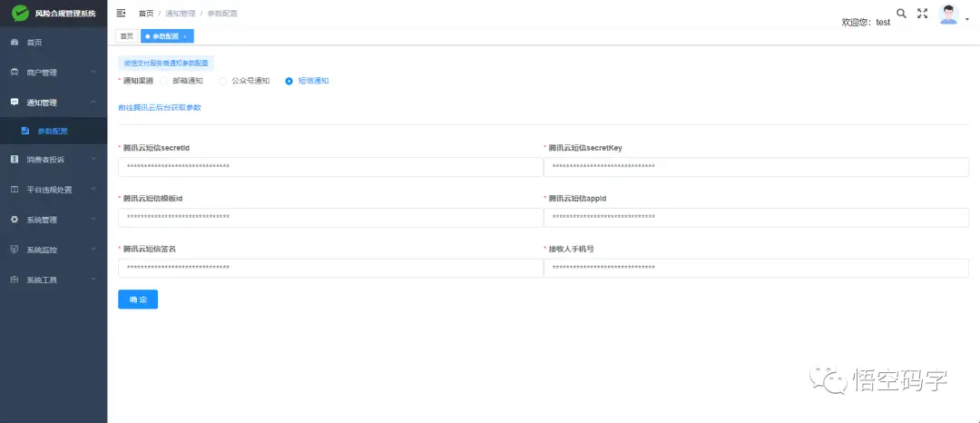Image resolution: width=980 pixels, height=423 pixels.
Task: Click the 确 定 confirm button
Action: [x=138, y=300]
